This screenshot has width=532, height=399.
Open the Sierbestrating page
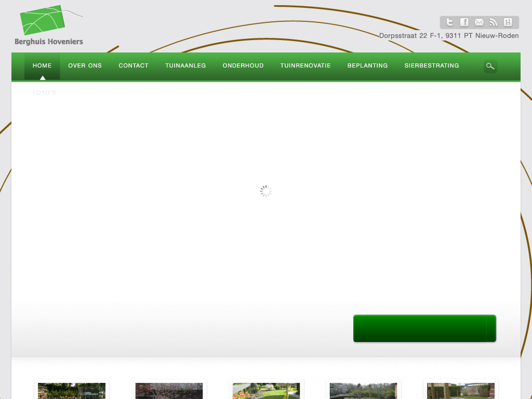point(432,66)
